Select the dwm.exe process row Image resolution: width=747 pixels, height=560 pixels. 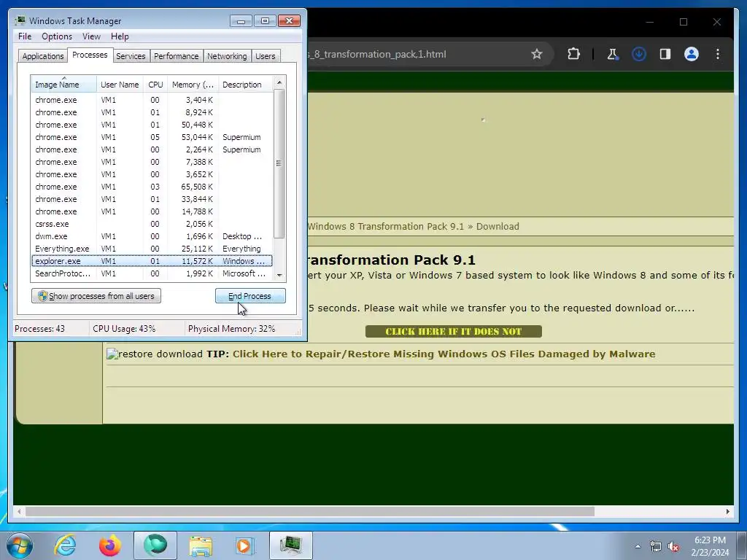[152, 236]
